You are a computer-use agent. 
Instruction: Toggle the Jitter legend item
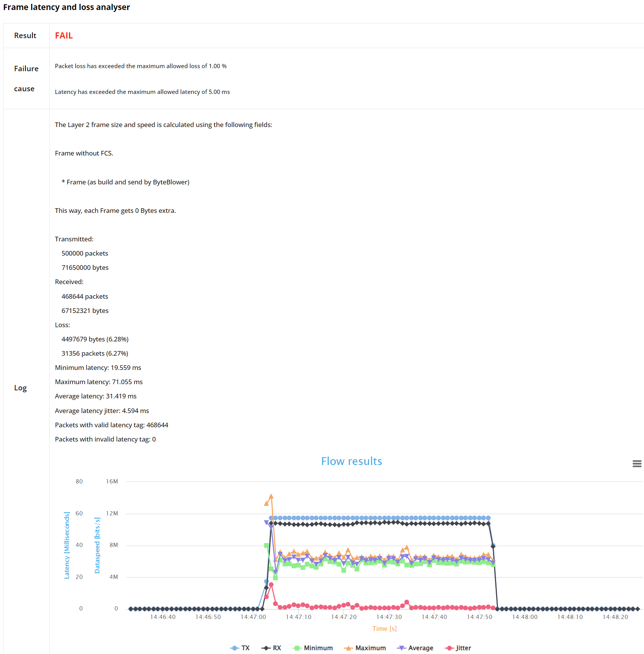click(x=458, y=648)
